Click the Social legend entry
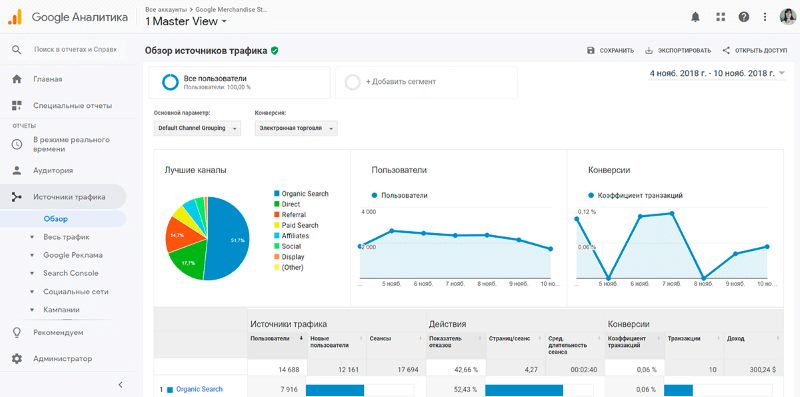The height and width of the screenshot is (397, 800). (287, 246)
